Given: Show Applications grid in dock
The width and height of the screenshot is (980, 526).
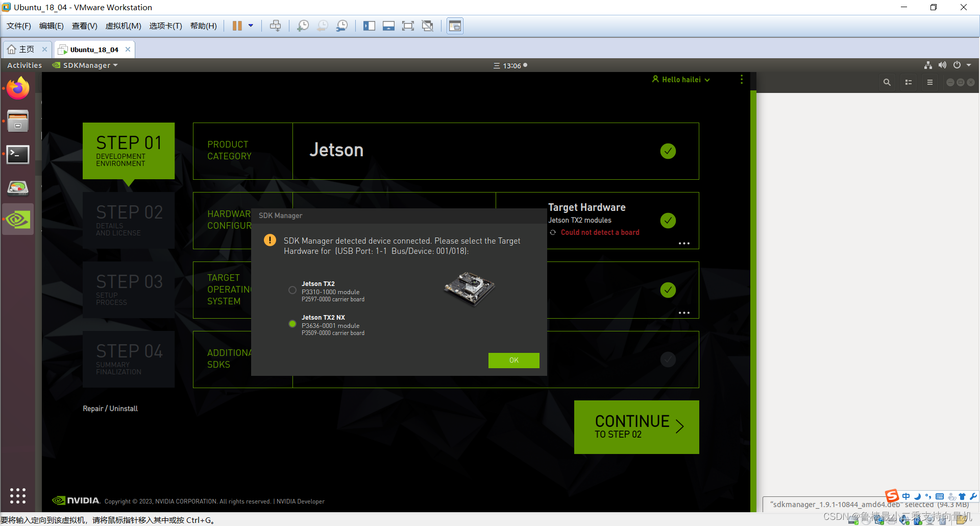Looking at the screenshot, I should pos(18,495).
